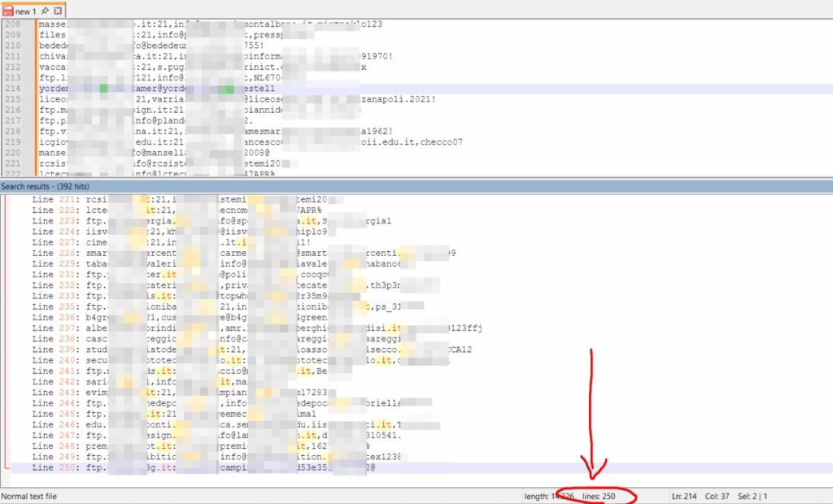Click the red unsaved-changes floppy icon

[x=8, y=11]
